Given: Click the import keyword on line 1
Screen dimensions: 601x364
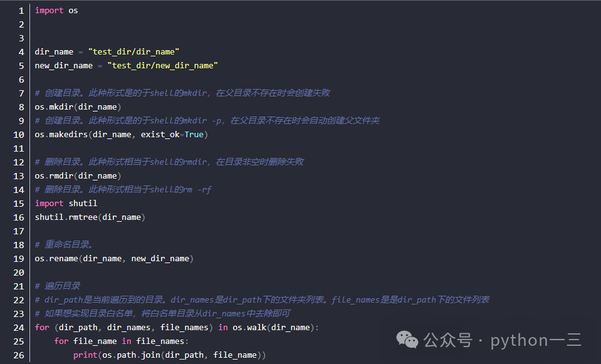Looking at the screenshot, I should click(x=49, y=11).
